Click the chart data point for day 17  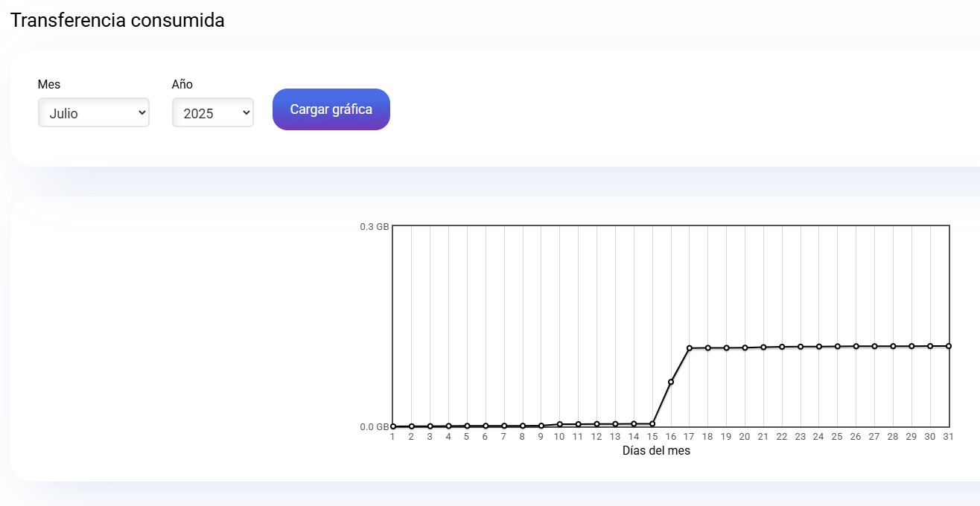coord(690,348)
